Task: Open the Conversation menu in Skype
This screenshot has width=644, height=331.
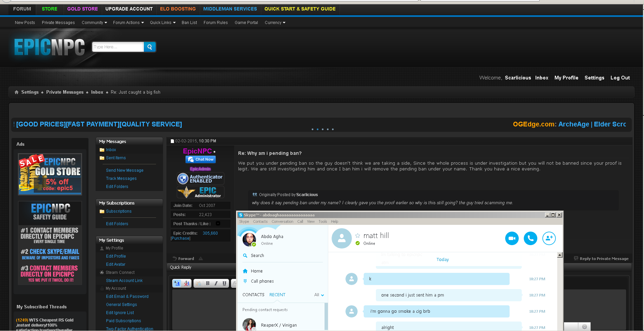Action: point(282,221)
